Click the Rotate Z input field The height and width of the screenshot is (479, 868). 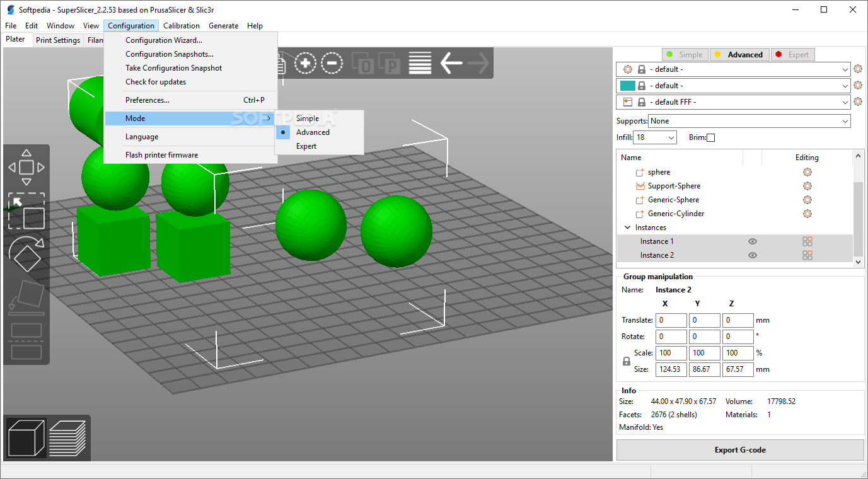(x=738, y=337)
